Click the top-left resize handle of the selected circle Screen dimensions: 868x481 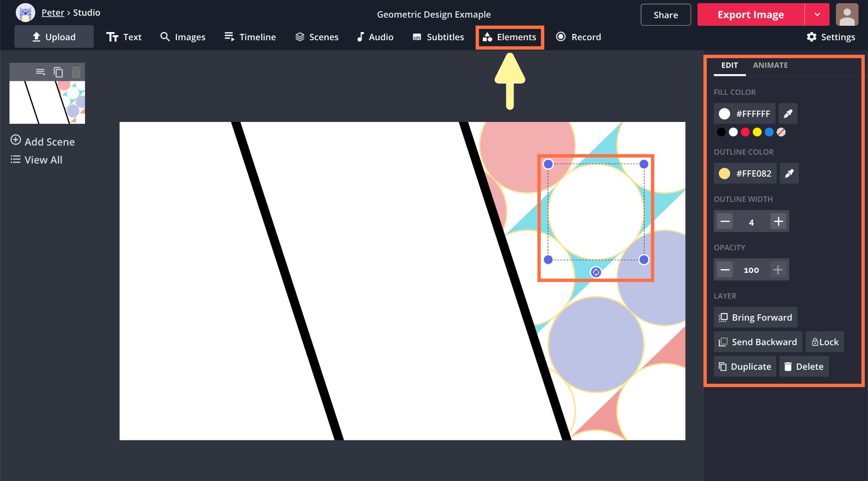[548, 164]
